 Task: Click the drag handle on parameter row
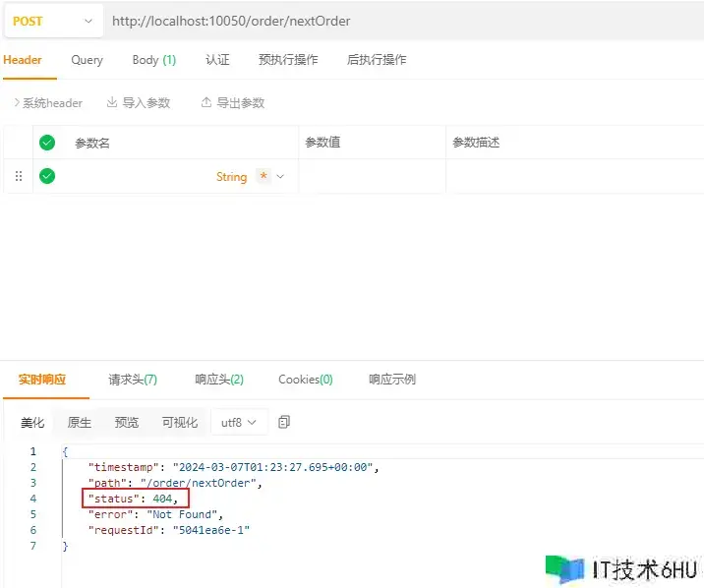[x=18, y=177]
